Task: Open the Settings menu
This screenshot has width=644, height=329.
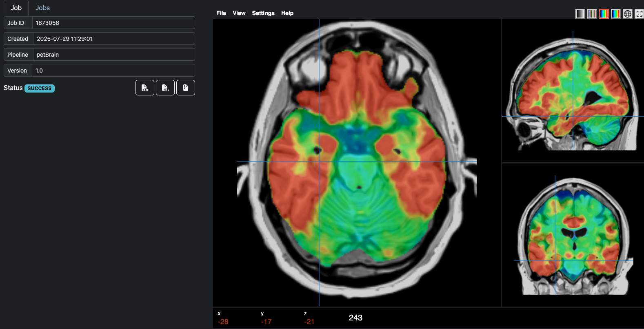Action: point(263,13)
